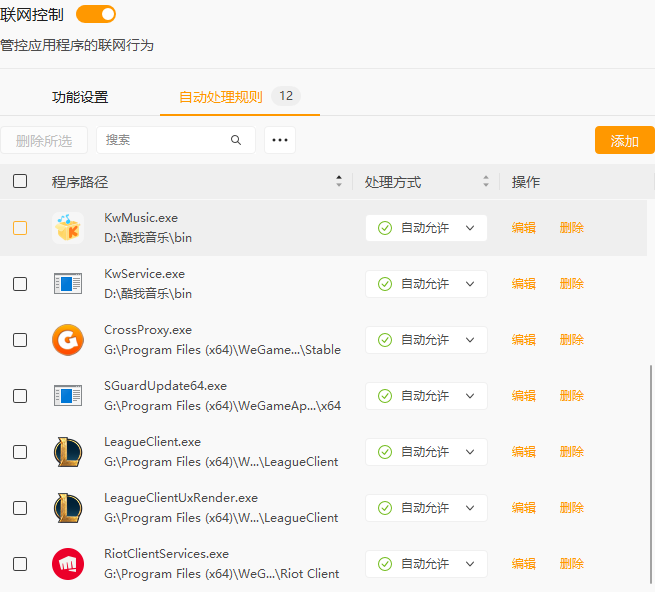Select the CrossProxy.exe row checkbox
The height and width of the screenshot is (592, 655).
[20, 340]
